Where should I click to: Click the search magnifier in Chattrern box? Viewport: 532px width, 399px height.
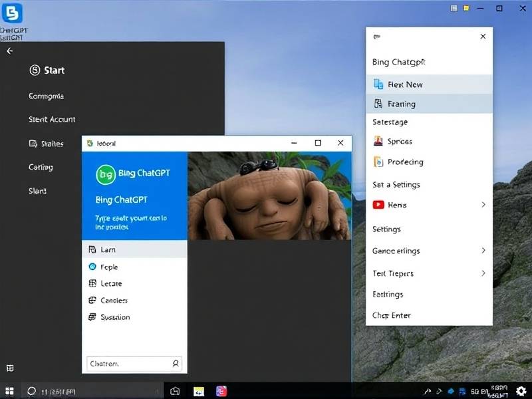coord(176,364)
